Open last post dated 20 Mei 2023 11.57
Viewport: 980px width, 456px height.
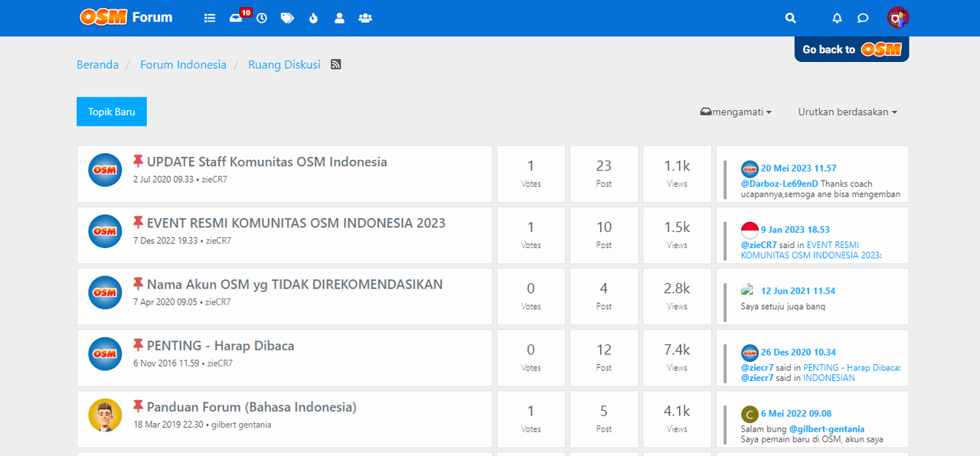click(x=799, y=168)
